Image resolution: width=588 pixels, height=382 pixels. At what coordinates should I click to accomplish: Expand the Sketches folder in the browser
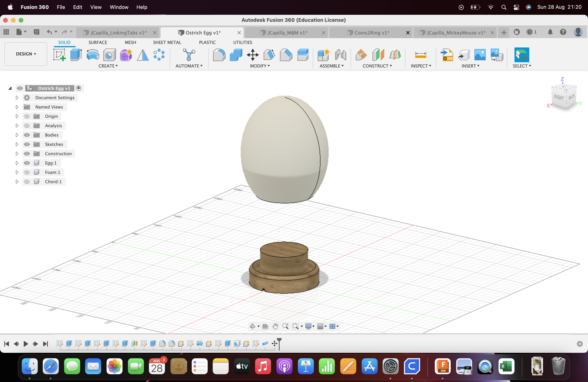(17, 144)
